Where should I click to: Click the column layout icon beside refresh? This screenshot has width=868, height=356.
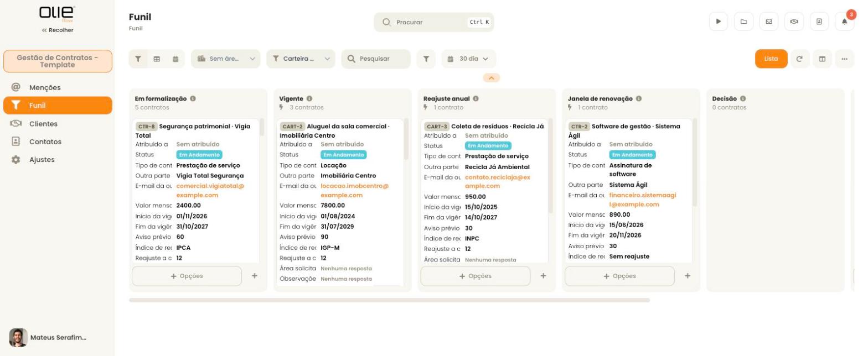[822, 59]
